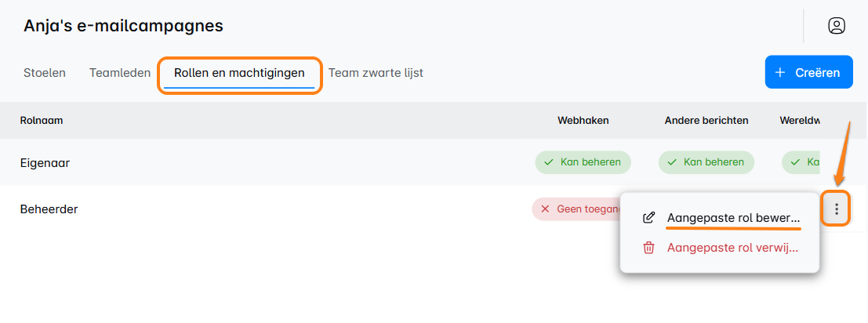
Task: Select the Beheerder role name
Action: pyautogui.click(x=49, y=209)
